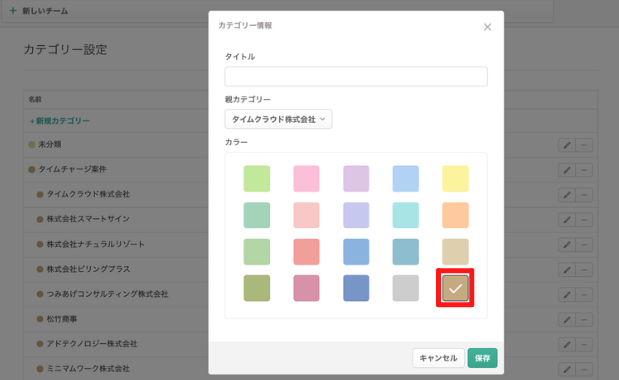The image size is (619, 380).
Task: Click the 名前 column header
Action: point(35,99)
